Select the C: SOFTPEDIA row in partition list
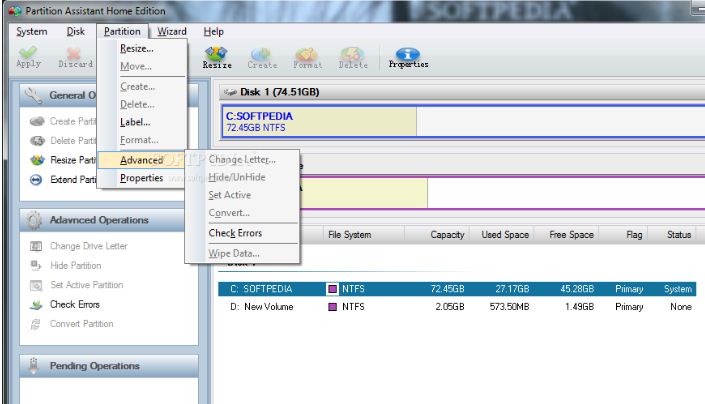The width and height of the screenshot is (705, 404). tap(457, 289)
